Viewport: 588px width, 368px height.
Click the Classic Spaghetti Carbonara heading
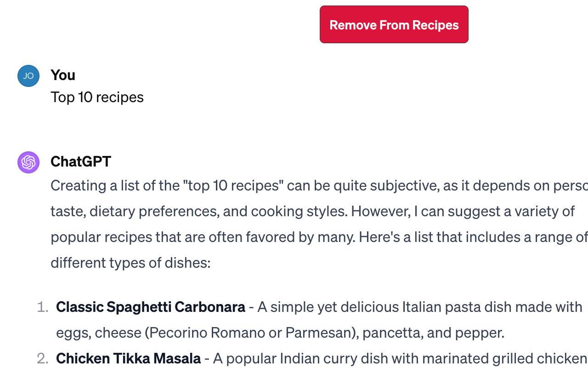click(151, 307)
